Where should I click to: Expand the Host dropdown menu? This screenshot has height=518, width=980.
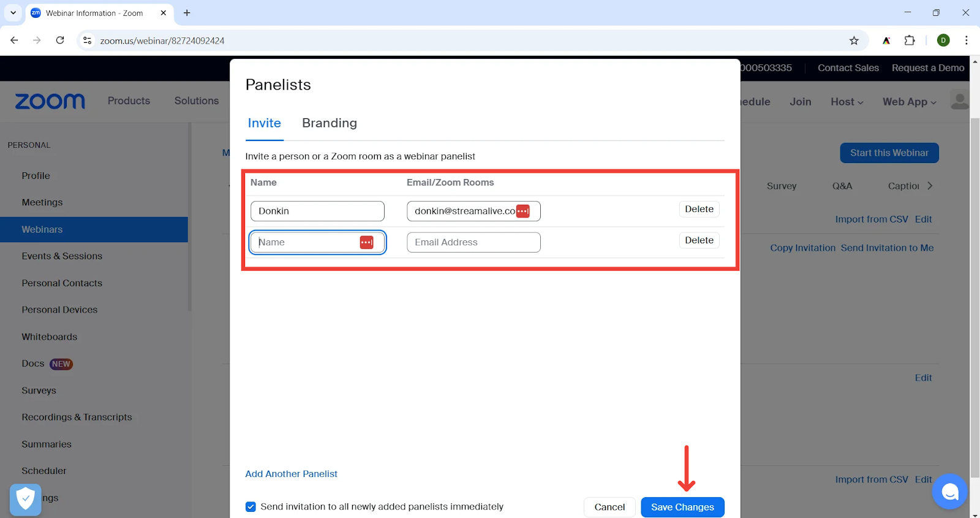pyautogui.click(x=846, y=102)
